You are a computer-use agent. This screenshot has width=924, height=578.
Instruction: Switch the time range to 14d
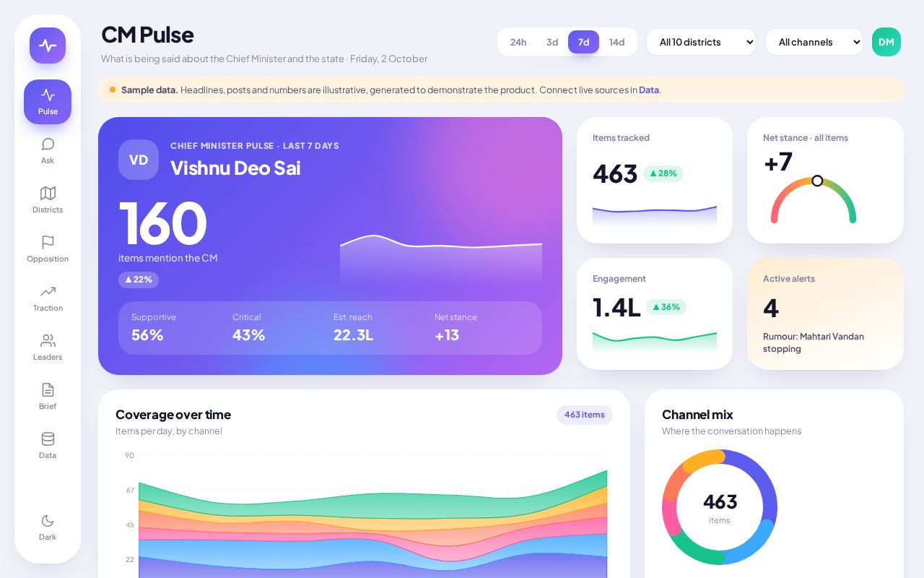616,42
